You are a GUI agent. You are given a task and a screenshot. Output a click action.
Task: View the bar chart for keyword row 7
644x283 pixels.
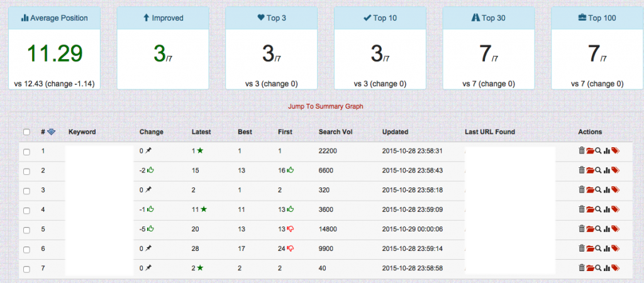pyautogui.click(x=607, y=268)
